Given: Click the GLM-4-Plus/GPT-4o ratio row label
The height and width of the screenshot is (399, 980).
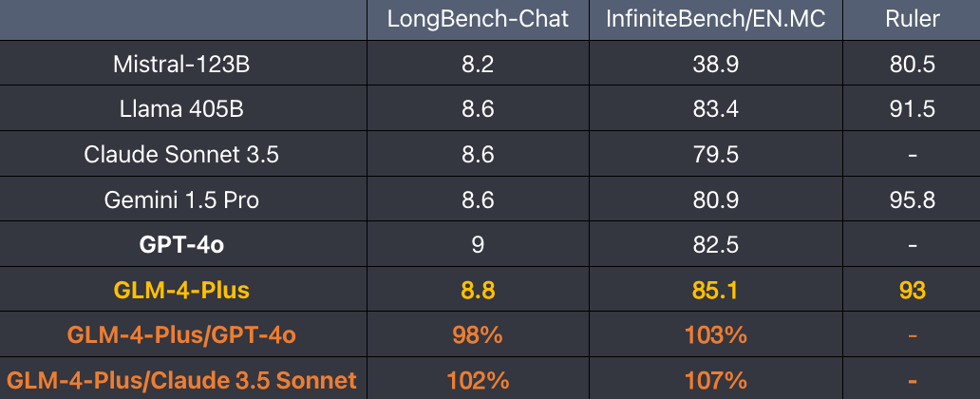Looking at the screenshot, I should (x=182, y=335).
